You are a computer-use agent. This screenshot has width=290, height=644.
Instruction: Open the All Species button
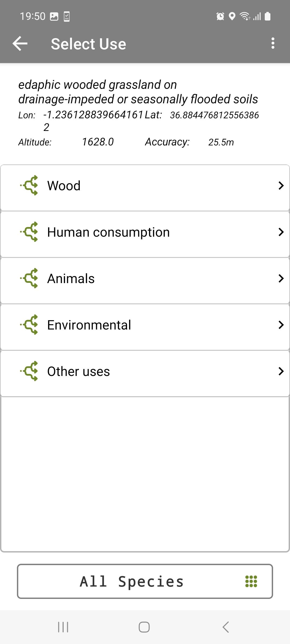click(x=145, y=581)
